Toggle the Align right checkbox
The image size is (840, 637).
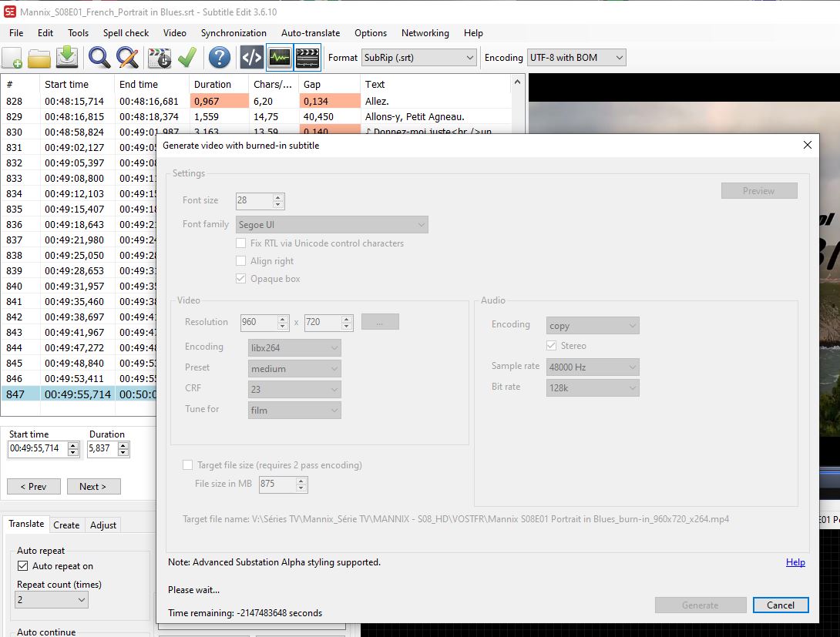(241, 260)
